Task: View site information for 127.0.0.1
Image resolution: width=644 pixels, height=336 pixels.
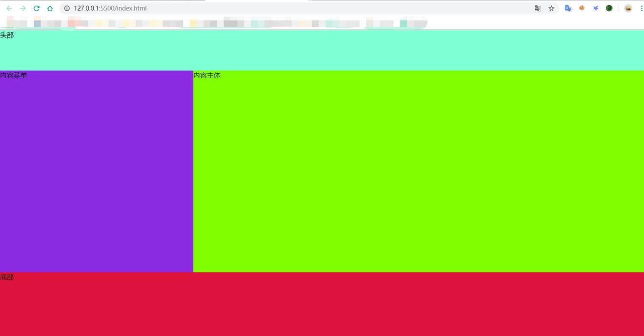Action: [x=67, y=8]
